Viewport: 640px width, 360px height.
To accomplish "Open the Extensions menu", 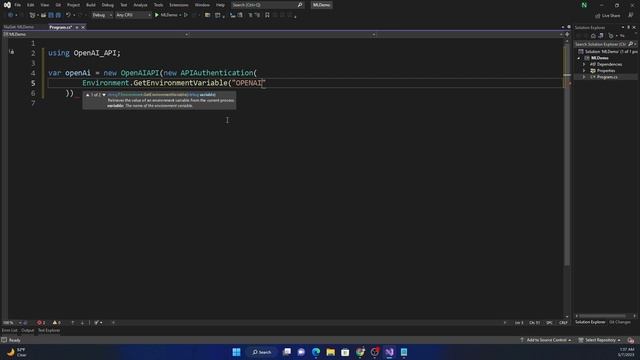I will click(179, 5).
